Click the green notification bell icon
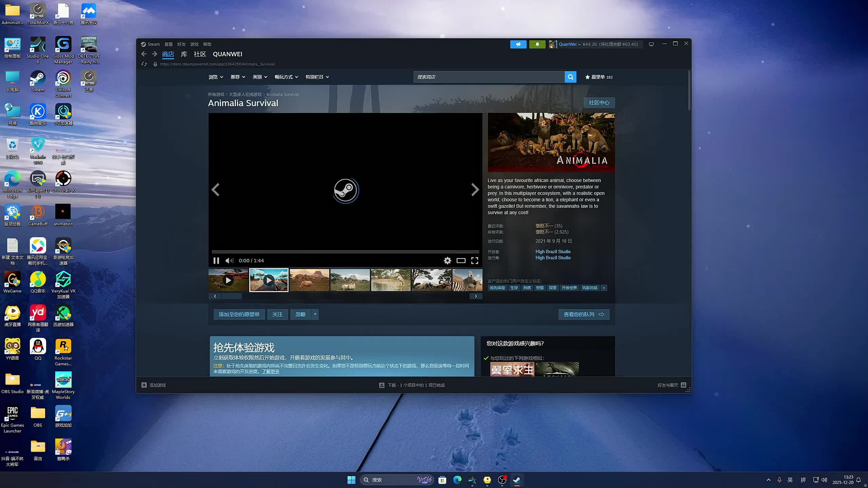This screenshot has width=868, height=488. pyautogui.click(x=537, y=44)
